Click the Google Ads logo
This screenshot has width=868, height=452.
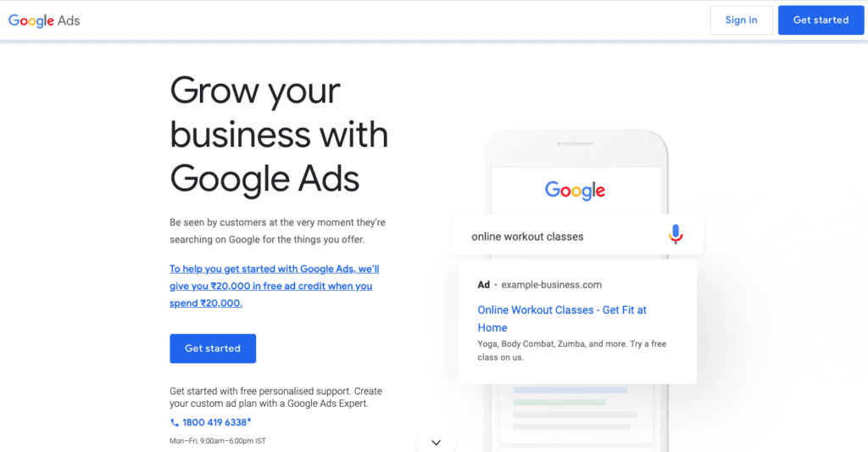coord(44,20)
